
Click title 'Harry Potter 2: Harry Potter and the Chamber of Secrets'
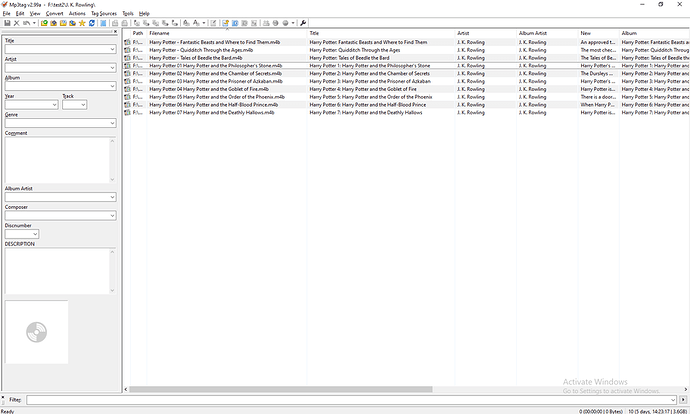click(x=370, y=73)
